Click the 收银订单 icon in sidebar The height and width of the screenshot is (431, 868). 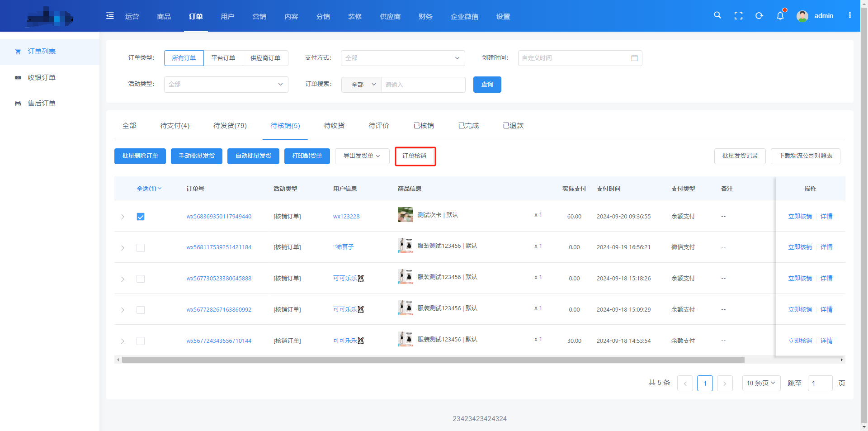click(x=18, y=78)
